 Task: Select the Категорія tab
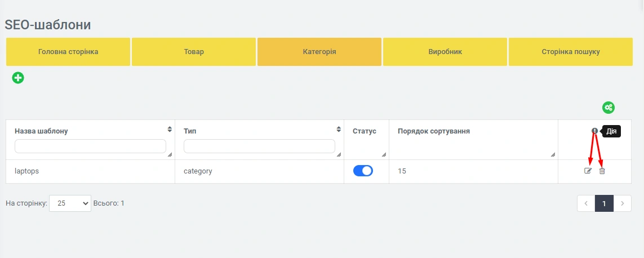pyautogui.click(x=319, y=52)
